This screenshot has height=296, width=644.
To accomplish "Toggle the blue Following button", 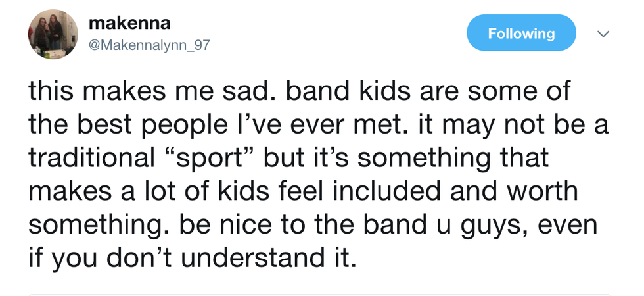I will pyautogui.click(x=520, y=34).
